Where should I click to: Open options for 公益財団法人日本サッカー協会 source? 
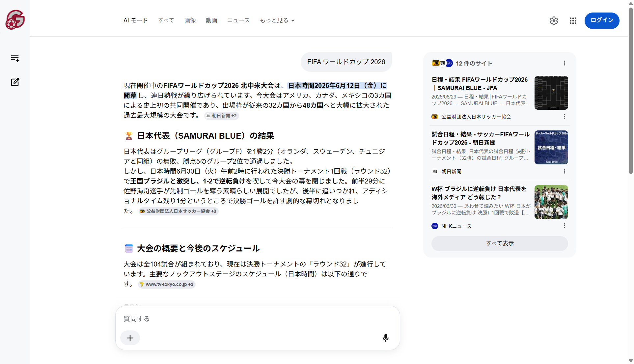pyautogui.click(x=565, y=116)
